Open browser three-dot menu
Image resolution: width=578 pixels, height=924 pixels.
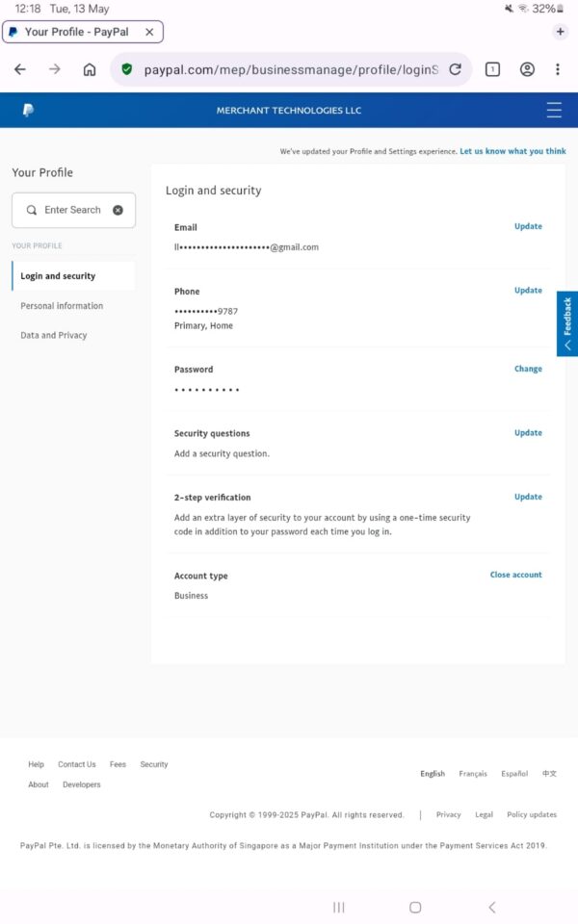click(558, 69)
